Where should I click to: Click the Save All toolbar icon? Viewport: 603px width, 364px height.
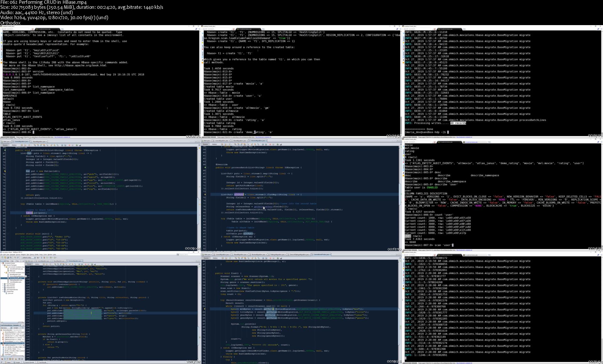(11, 257)
